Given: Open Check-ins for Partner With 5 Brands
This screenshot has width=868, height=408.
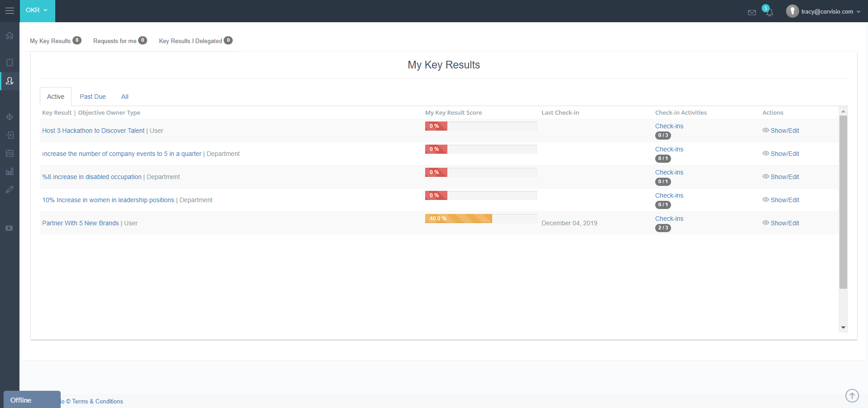Looking at the screenshot, I should point(669,219).
